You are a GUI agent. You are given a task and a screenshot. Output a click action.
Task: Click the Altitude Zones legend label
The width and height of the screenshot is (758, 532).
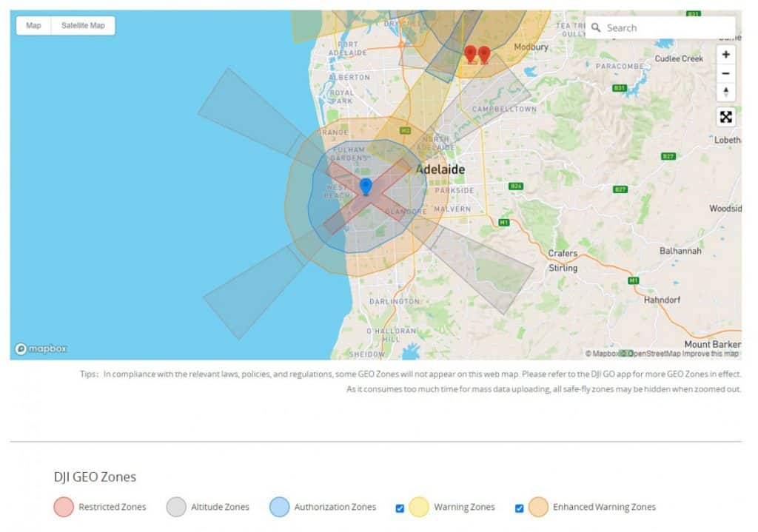pos(220,507)
